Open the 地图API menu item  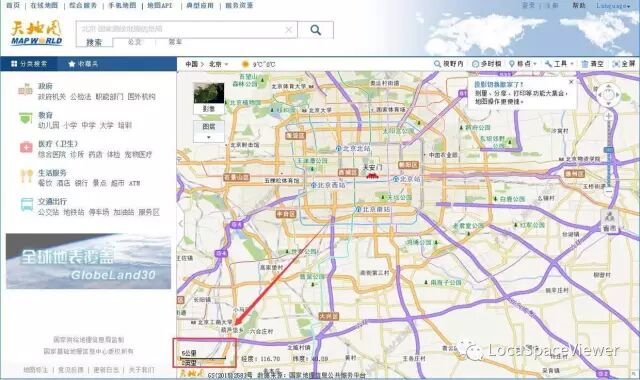coord(160,5)
